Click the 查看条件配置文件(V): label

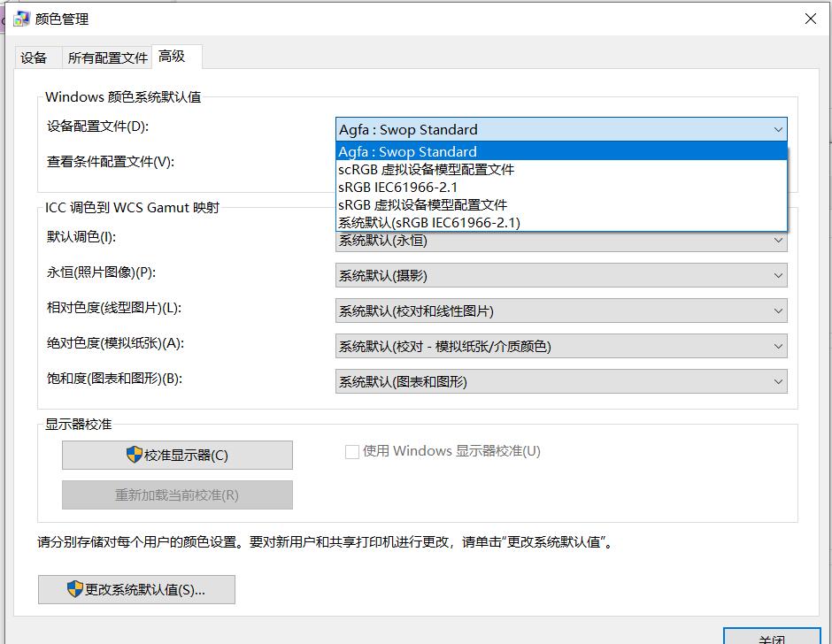111,161
